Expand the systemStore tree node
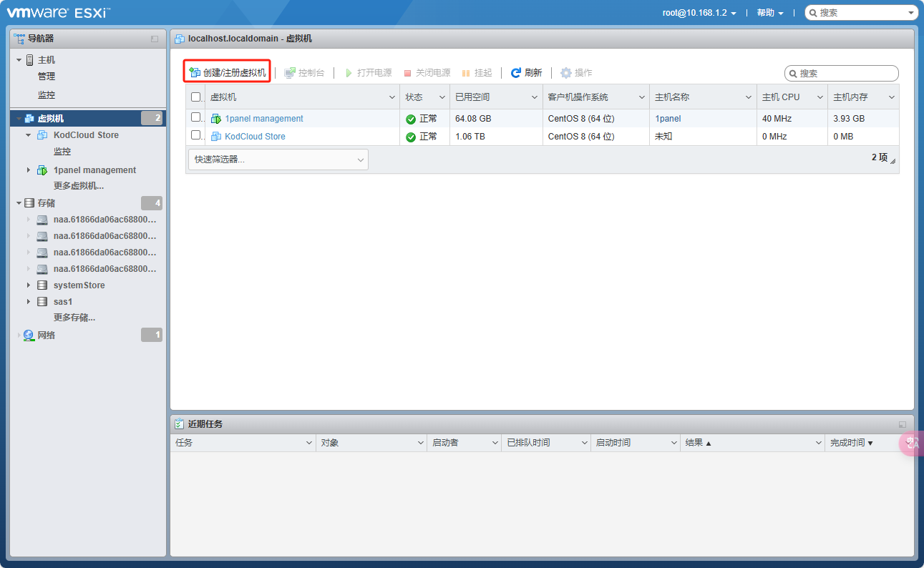 (29, 285)
